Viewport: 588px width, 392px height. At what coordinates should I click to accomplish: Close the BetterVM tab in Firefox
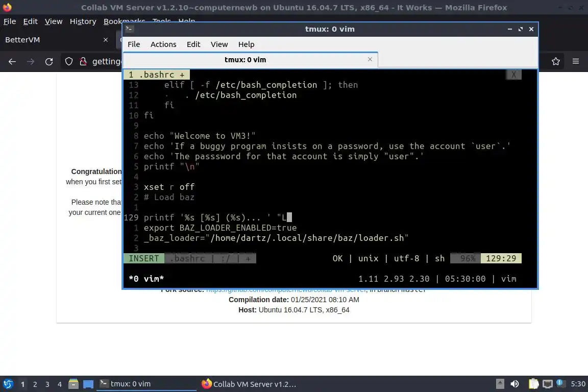pos(105,40)
